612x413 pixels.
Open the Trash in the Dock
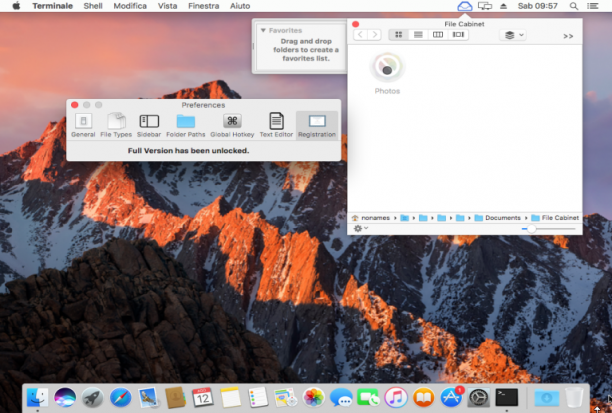pos(574,397)
